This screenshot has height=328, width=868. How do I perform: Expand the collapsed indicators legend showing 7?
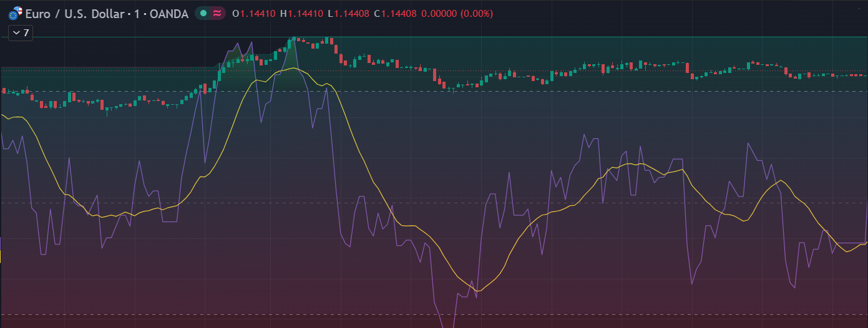(x=21, y=33)
